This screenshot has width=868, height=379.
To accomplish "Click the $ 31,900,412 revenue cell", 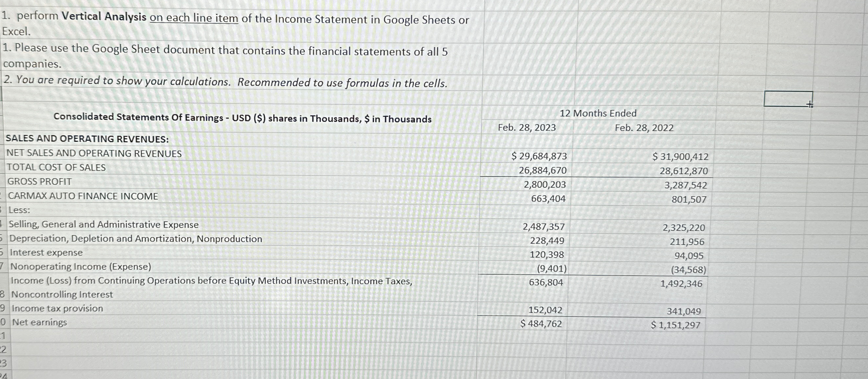I will pos(680,156).
